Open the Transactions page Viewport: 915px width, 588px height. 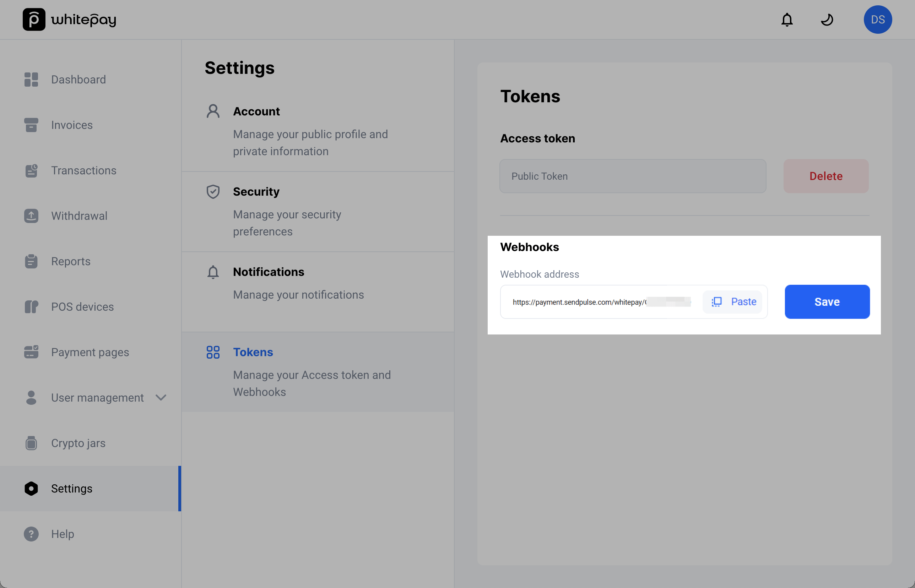coord(83,170)
